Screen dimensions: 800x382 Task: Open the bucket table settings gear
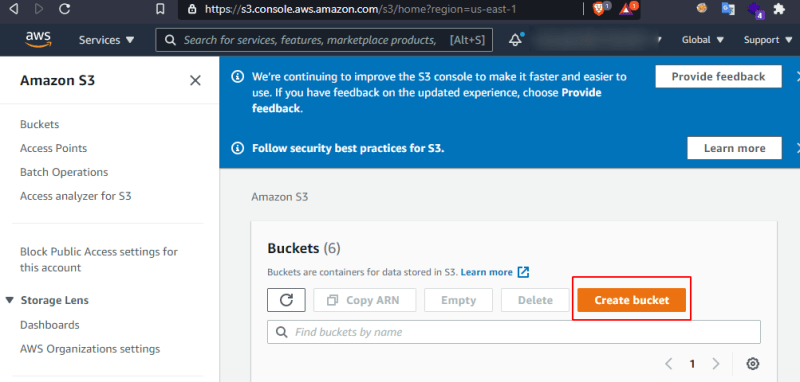tap(753, 364)
